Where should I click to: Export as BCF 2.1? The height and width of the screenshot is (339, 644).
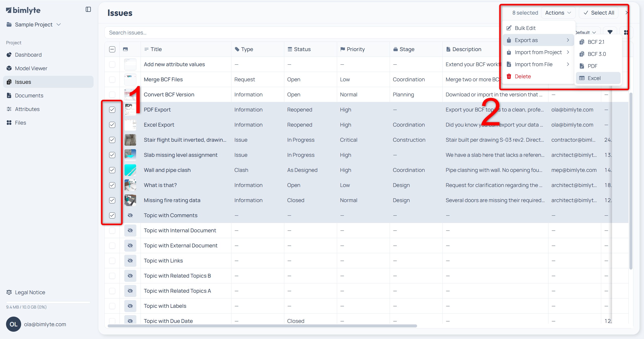(598, 42)
